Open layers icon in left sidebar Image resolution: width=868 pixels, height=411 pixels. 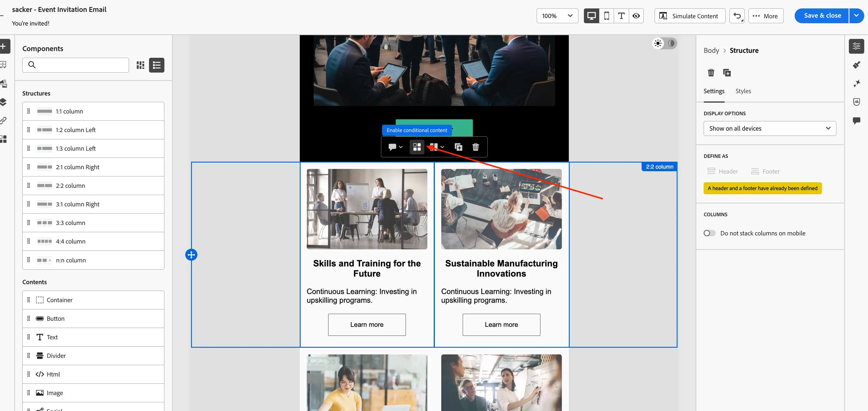click(x=3, y=102)
